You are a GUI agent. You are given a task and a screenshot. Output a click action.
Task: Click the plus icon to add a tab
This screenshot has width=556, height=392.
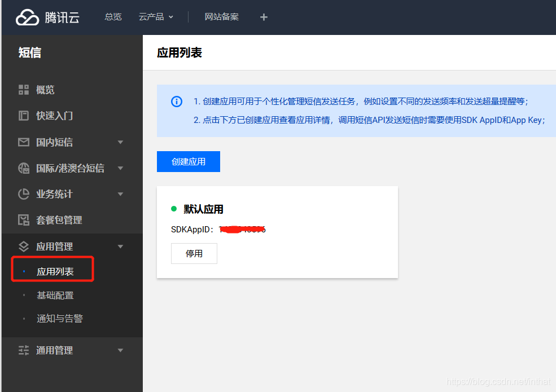tap(263, 17)
